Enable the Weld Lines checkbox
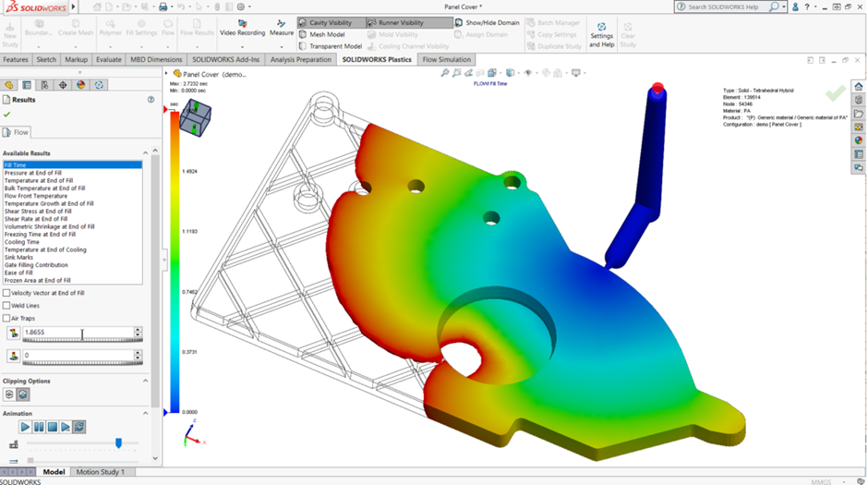Image resolution: width=868 pixels, height=485 pixels. pos(6,306)
